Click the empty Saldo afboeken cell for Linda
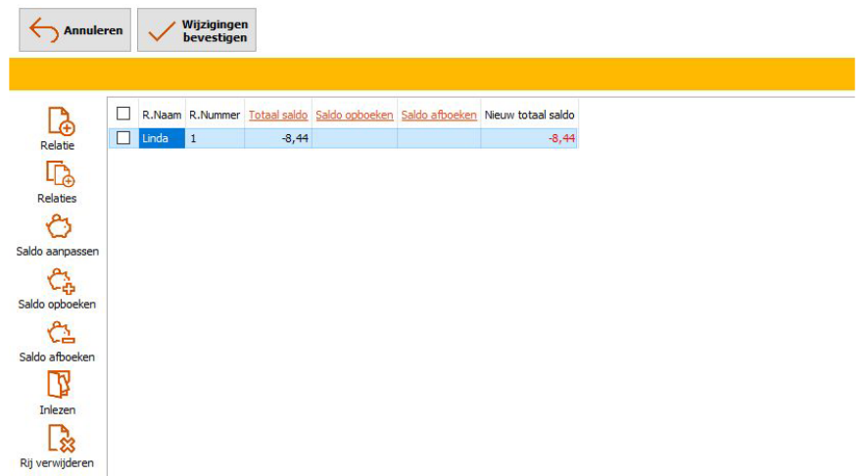The image size is (868, 476). click(439, 138)
